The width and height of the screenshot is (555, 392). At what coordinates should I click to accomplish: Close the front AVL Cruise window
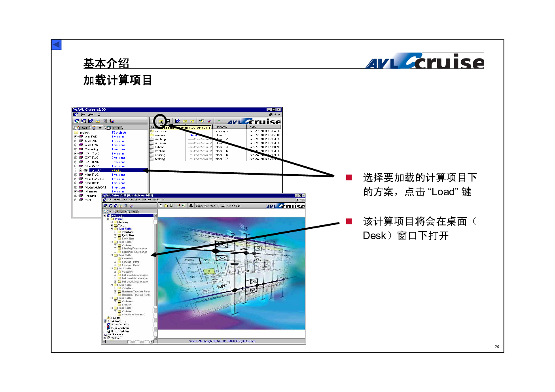(303, 196)
